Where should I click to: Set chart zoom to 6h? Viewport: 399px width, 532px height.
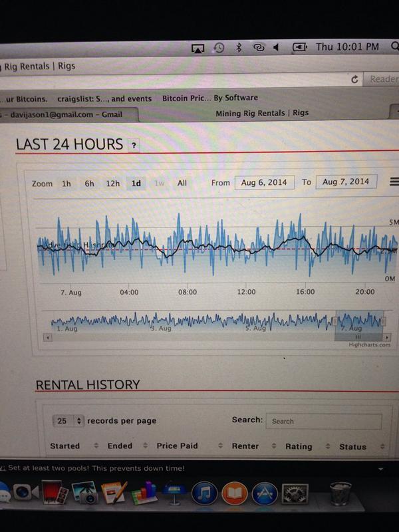(x=90, y=184)
